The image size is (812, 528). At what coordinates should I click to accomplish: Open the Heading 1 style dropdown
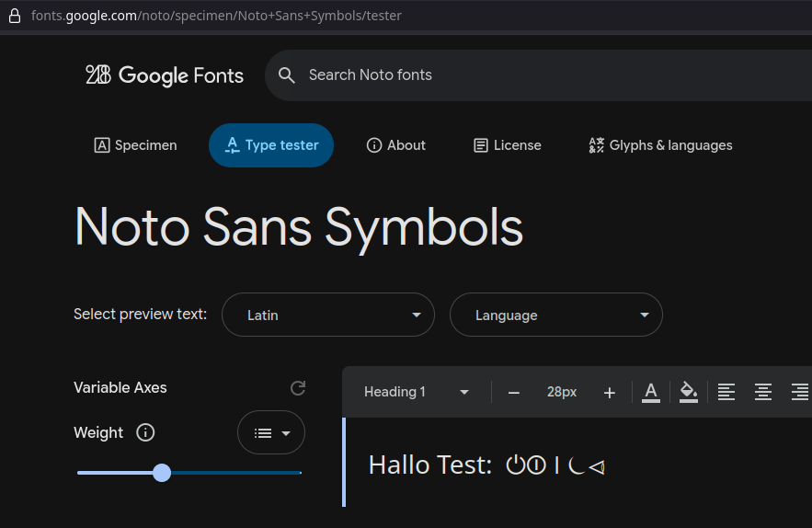pos(417,393)
